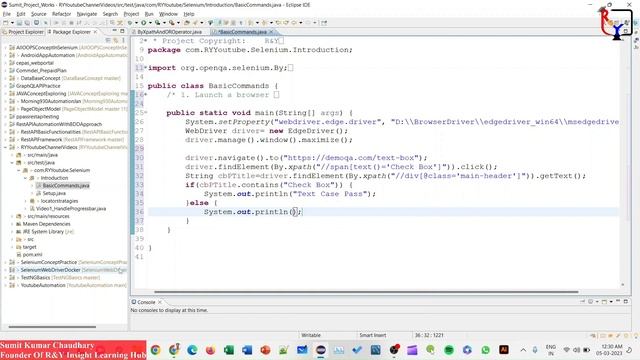Collapse the RYYoutubeChannelVideos project

[6, 147]
